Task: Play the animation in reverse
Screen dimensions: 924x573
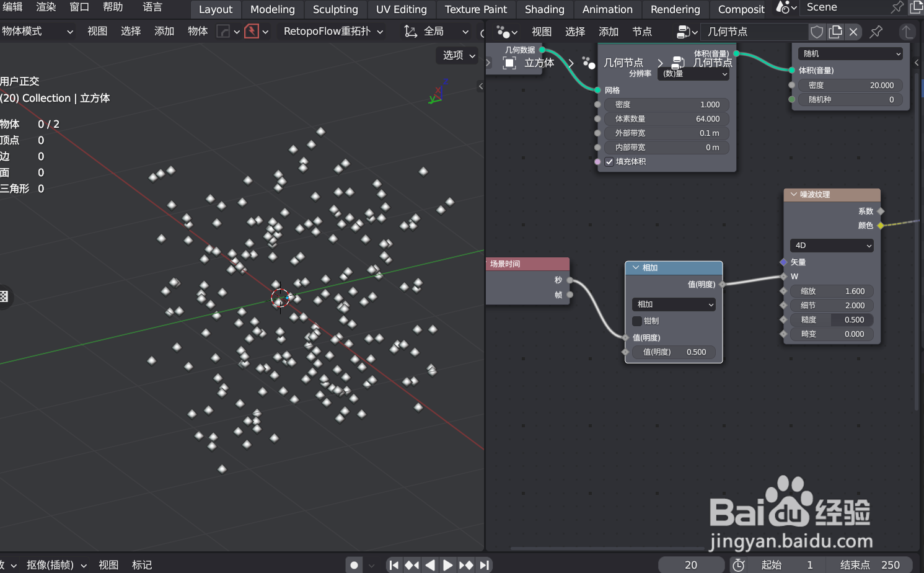Action: [429, 565]
